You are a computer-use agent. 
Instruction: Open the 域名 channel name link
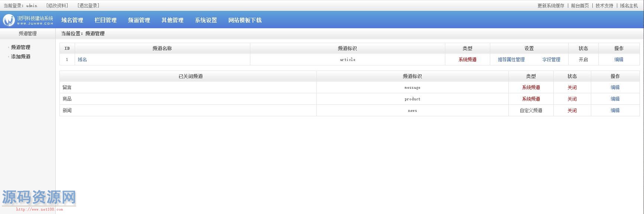pyautogui.click(x=82, y=59)
